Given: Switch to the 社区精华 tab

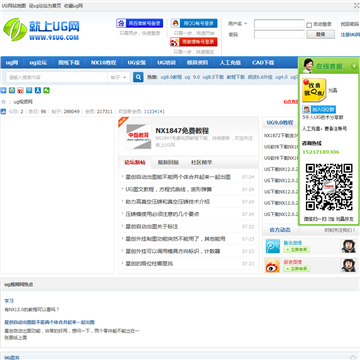Looking at the screenshot, I should pos(201,162).
